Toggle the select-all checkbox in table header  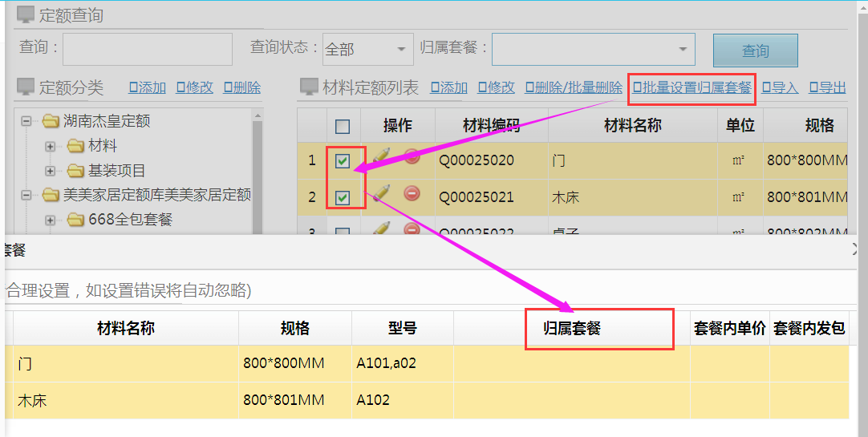pos(343,127)
